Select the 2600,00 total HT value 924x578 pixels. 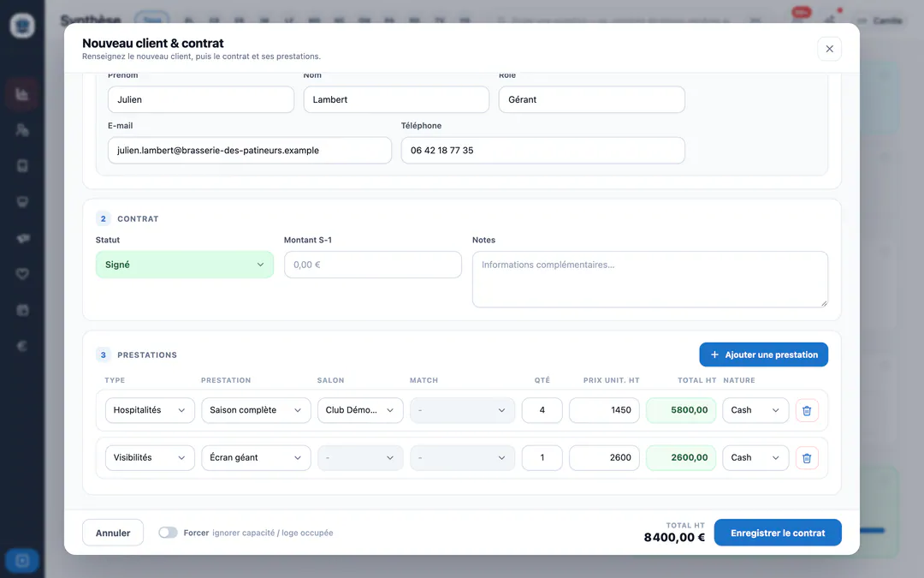click(681, 457)
